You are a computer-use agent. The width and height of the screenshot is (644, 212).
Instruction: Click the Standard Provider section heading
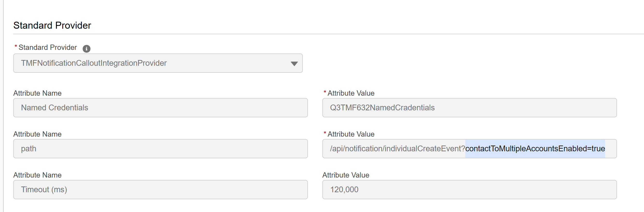click(52, 25)
